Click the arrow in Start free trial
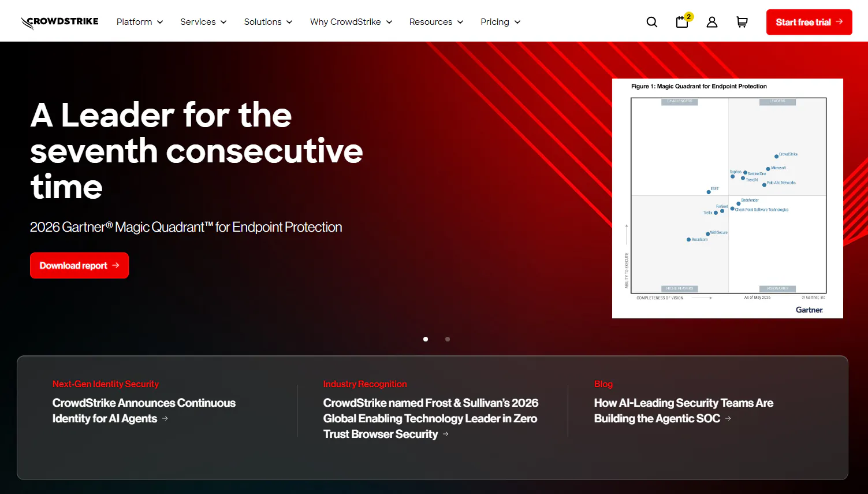This screenshot has height=494, width=868. 839,22
